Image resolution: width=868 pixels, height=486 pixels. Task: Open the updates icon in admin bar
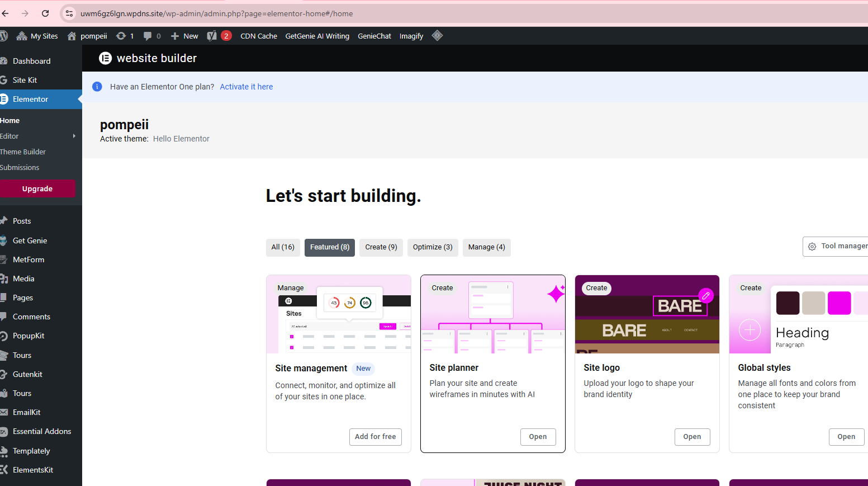click(121, 36)
